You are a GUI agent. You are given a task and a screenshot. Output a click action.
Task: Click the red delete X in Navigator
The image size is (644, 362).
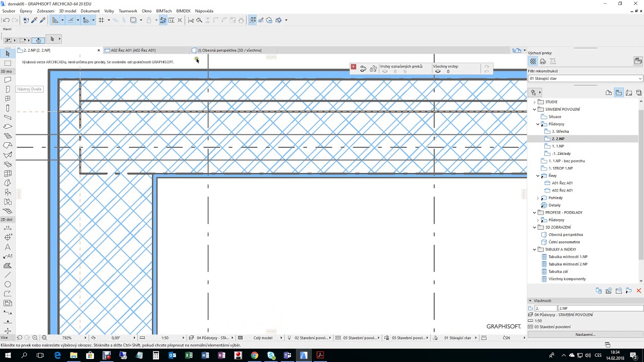click(x=639, y=291)
